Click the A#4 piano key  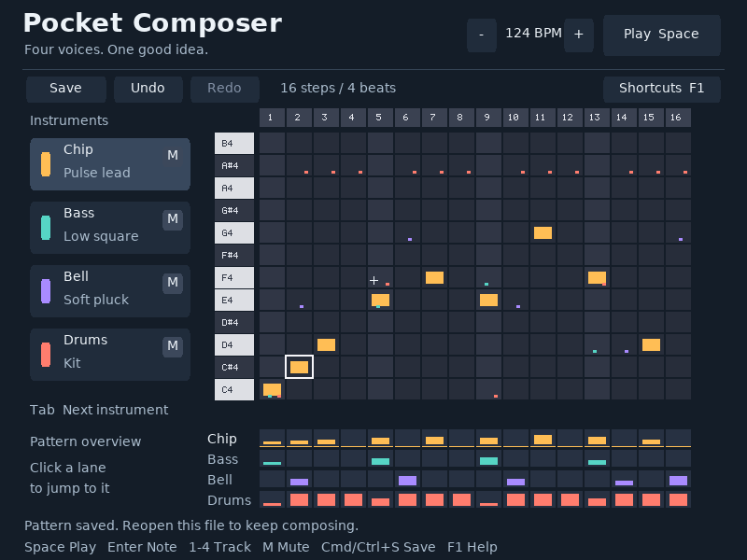[x=234, y=166]
